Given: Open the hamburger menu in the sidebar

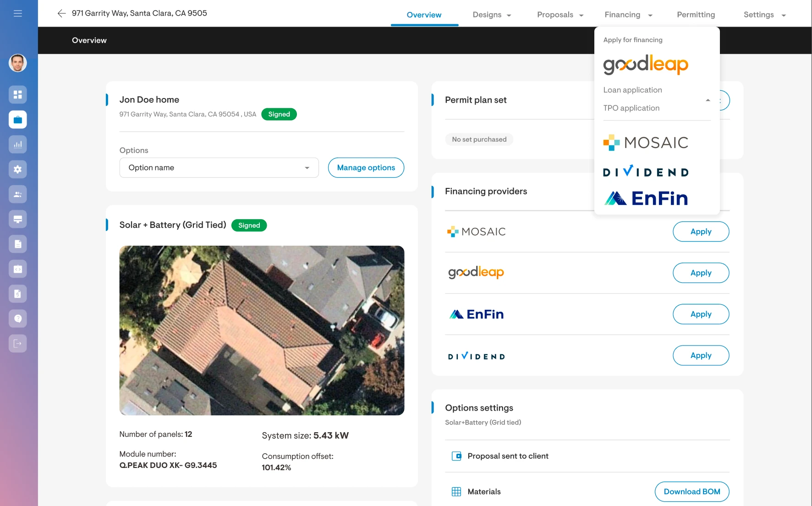Looking at the screenshot, I should coord(18,13).
